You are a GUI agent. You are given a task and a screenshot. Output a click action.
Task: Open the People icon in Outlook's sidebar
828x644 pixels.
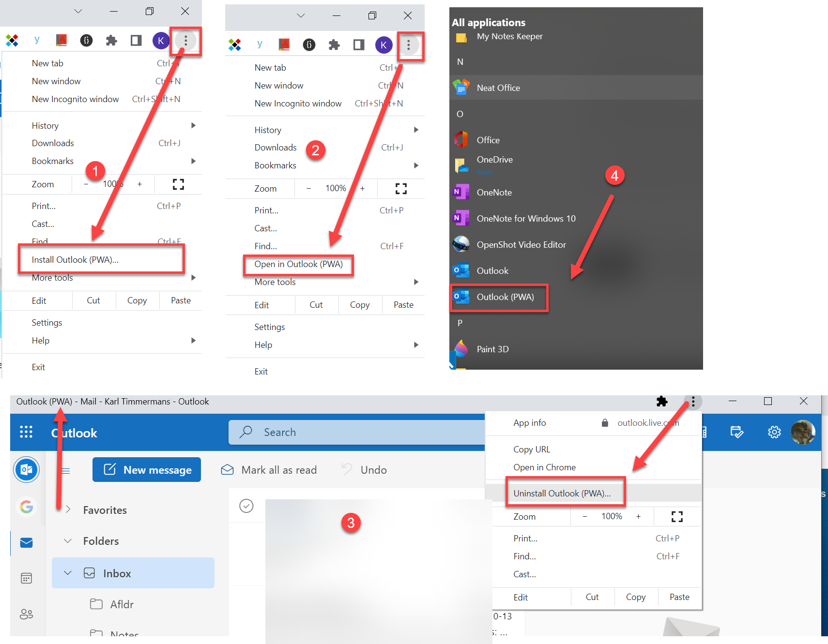tap(26, 614)
